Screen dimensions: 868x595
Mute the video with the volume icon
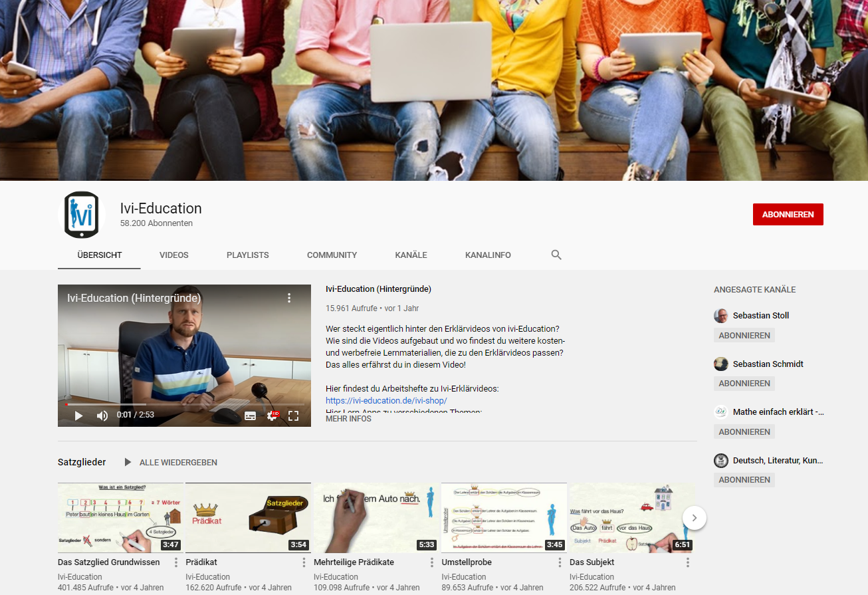tap(101, 415)
